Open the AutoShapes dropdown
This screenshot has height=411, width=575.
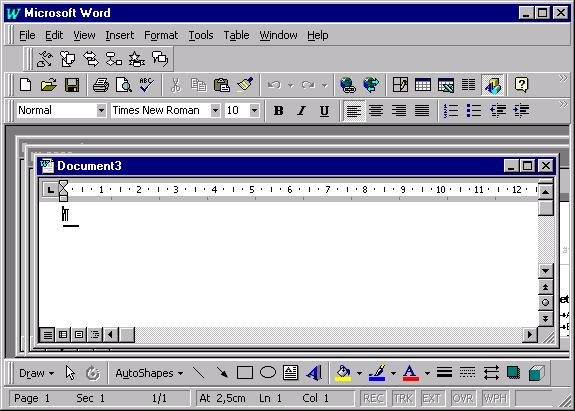pyautogui.click(x=149, y=373)
